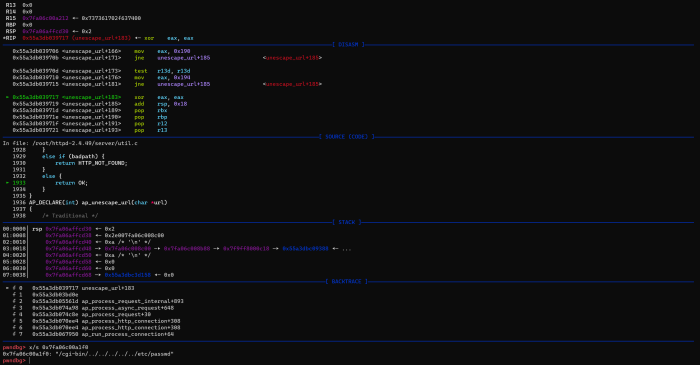Click the R15 register line
The width and height of the screenshot is (700, 366).
pyautogui.click(x=73, y=18)
